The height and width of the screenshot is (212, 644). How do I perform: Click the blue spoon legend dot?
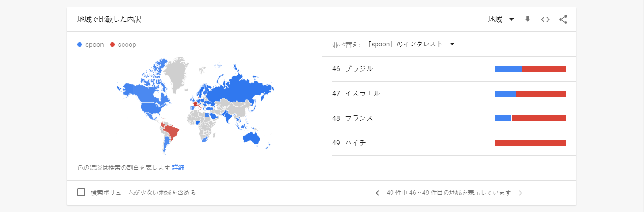(x=80, y=45)
